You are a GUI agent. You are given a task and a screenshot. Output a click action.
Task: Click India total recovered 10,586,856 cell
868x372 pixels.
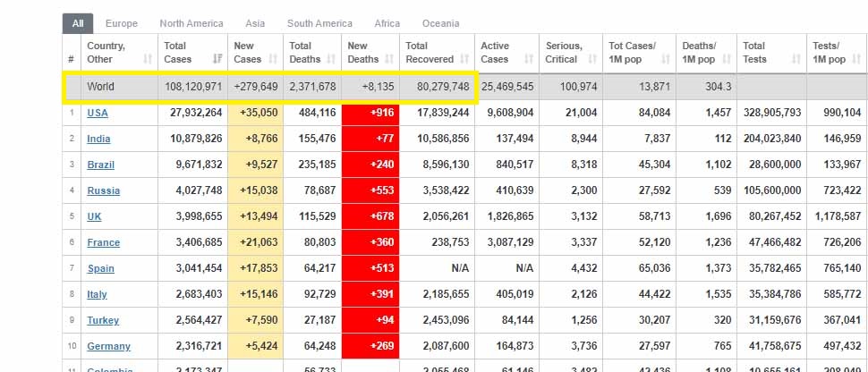click(x=437, y=139)
